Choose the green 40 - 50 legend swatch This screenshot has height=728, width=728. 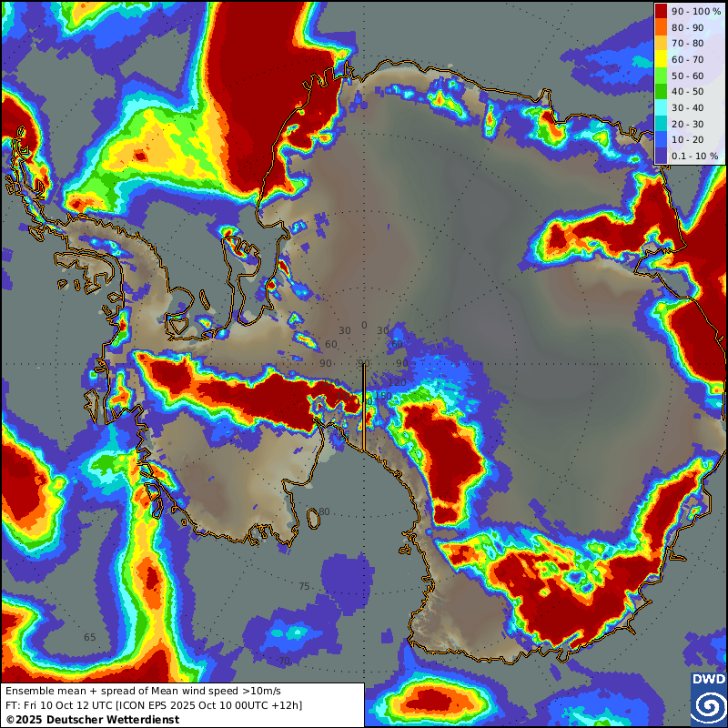click(x=663, y=92)
